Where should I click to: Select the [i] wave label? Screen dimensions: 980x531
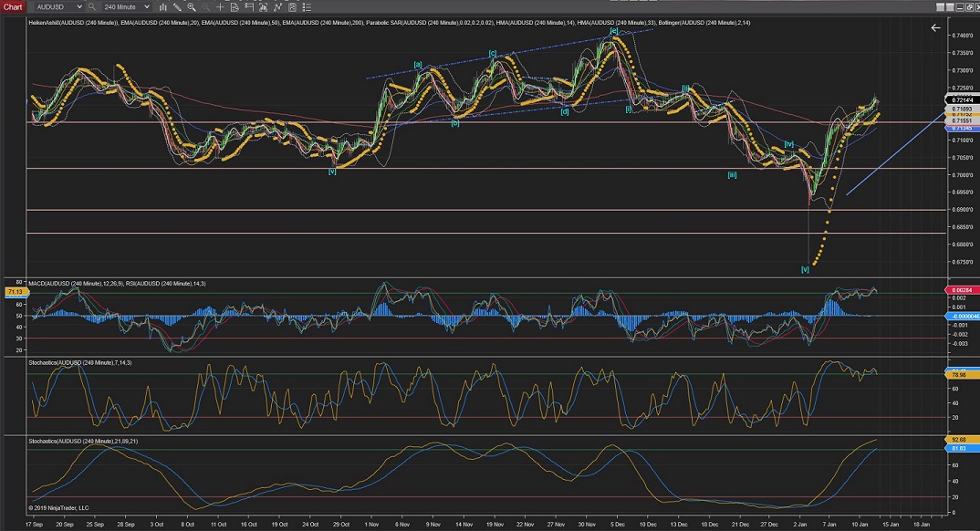pos(629,109)
